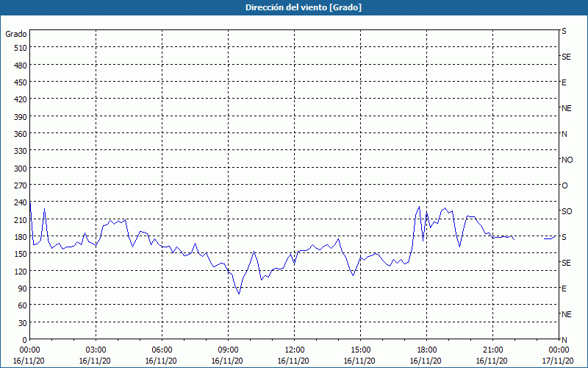Viewport: 588px width, 368px height.
Task: Select the 'O' compass label on right axis
Action: pyautogui.click(x=564, y=185)
